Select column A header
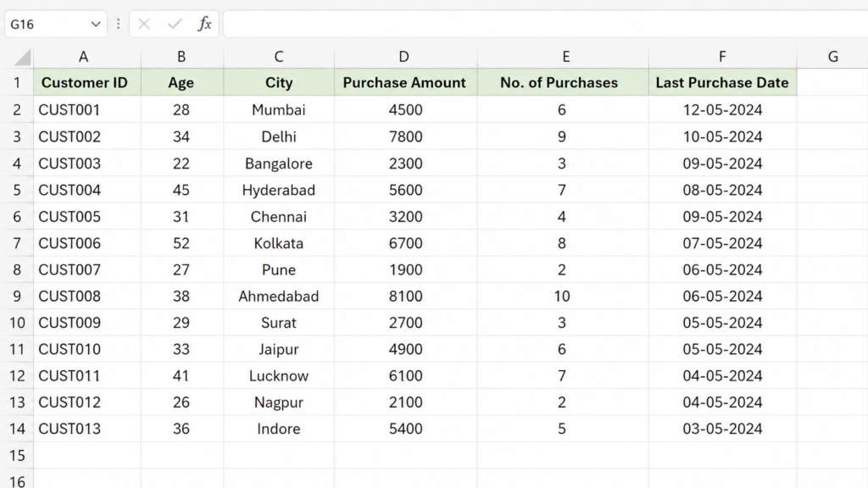The width and height of the screenshot is (868, 488). pos(83,57)
